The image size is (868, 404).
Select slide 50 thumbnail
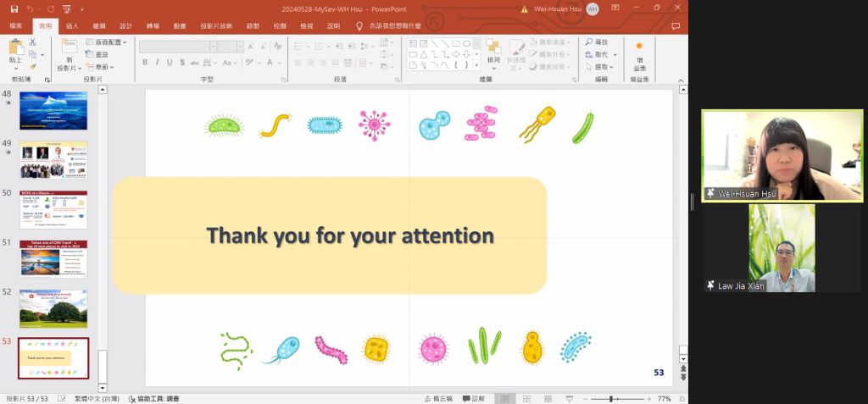(53, 209)
